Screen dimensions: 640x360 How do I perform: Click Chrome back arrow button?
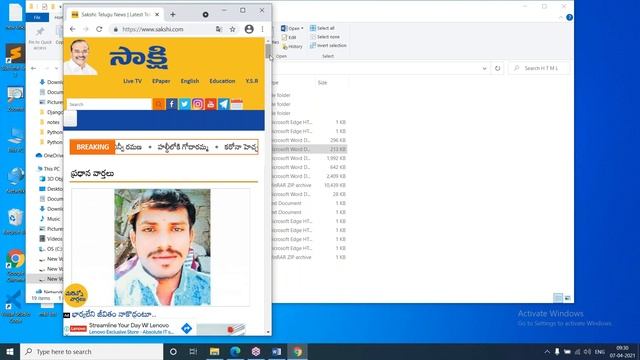(73, 29)
